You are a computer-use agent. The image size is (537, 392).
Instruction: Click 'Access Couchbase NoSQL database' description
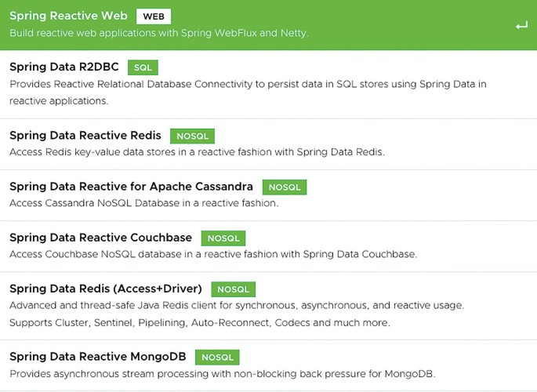(x=213, y=254)
